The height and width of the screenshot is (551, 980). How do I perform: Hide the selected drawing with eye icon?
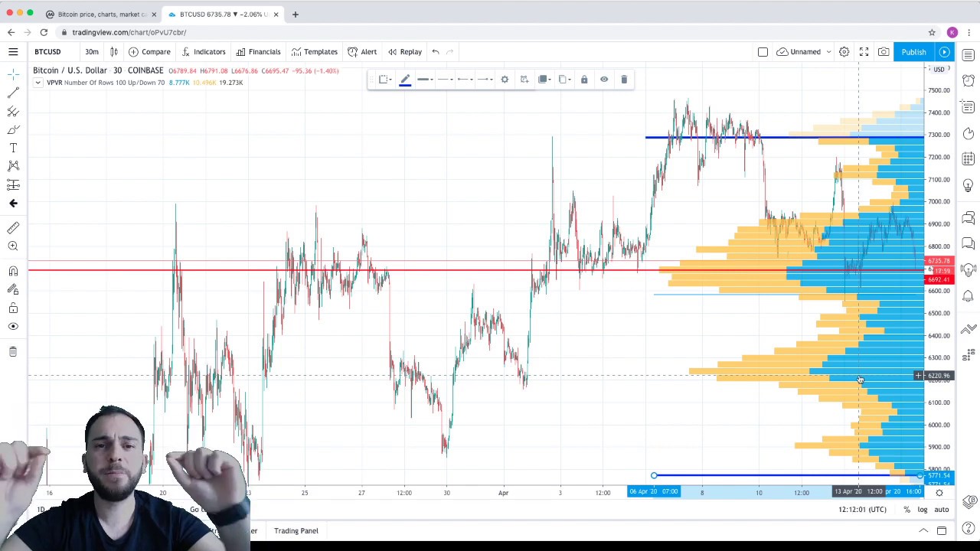pyautogui.click(x=604, y=79)
